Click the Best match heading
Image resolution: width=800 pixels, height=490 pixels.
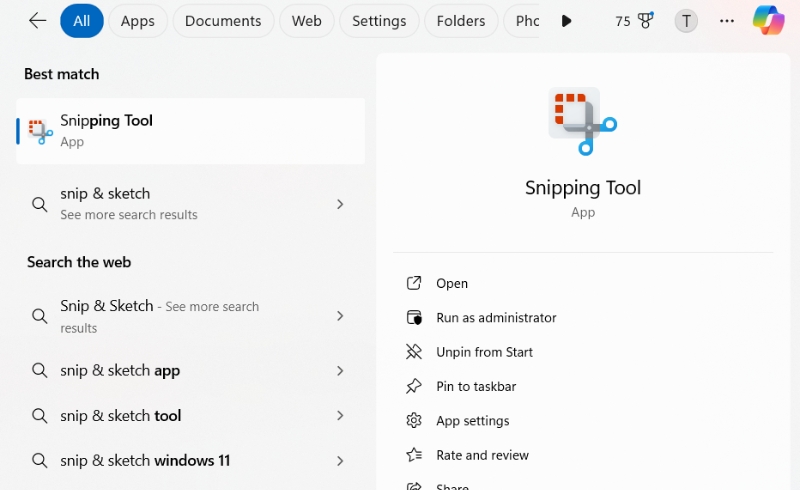62,74
